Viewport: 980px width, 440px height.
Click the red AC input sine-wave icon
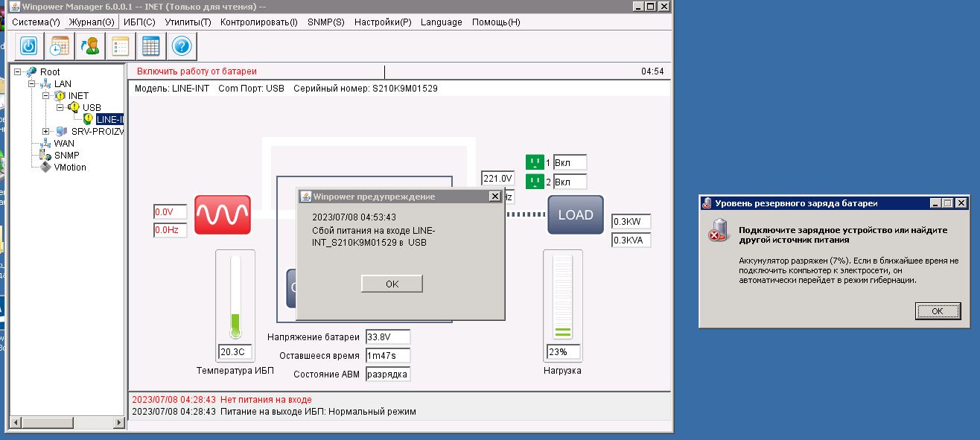click(223, 215)
